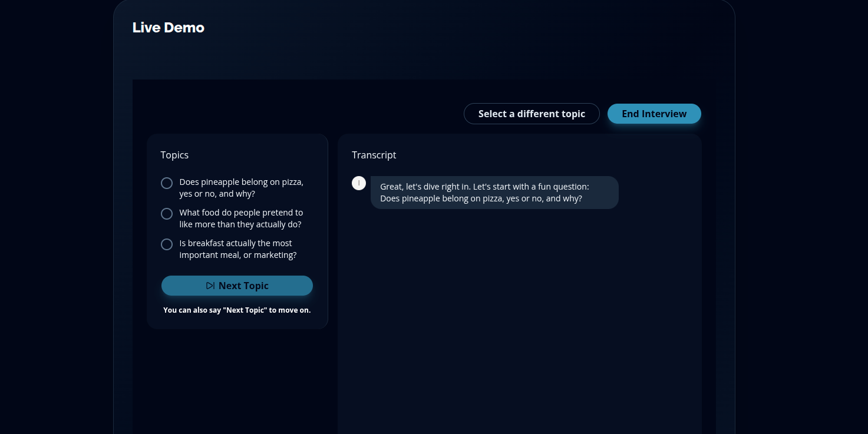The height and width of the screenshot is (434, 868).
Task: Open the 'Select a different topic' chooser
Action: point(532,114)
